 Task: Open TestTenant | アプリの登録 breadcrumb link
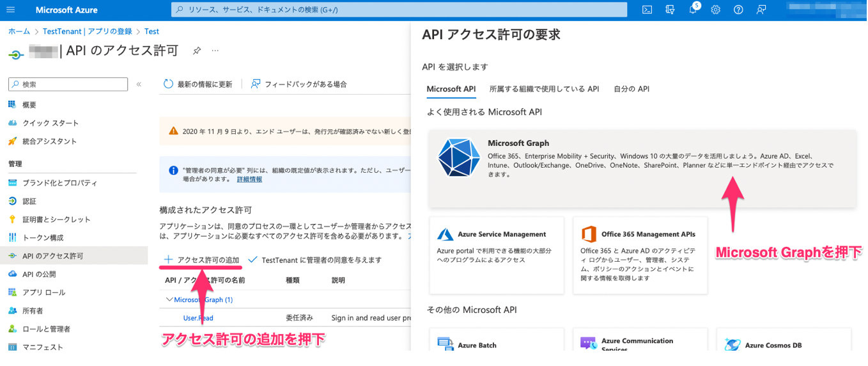click(87, 31)
